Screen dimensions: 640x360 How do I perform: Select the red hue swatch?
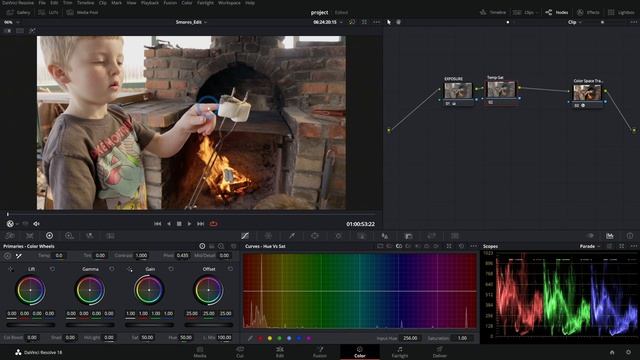pos(260,338)
